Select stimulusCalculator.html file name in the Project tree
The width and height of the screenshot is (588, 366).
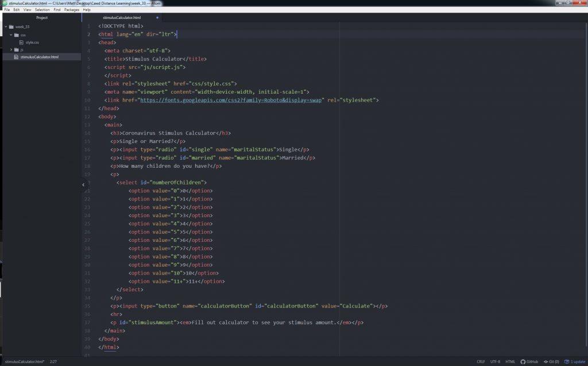pyautogui.click(x=40, y=57)
